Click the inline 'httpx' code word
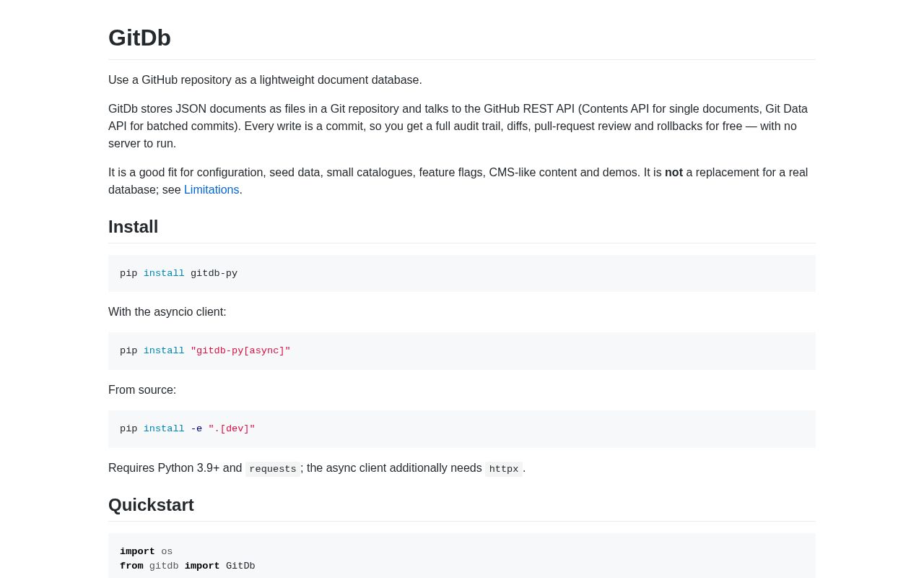Viewport: 924px width, 578px height. (x=504, y=469)
